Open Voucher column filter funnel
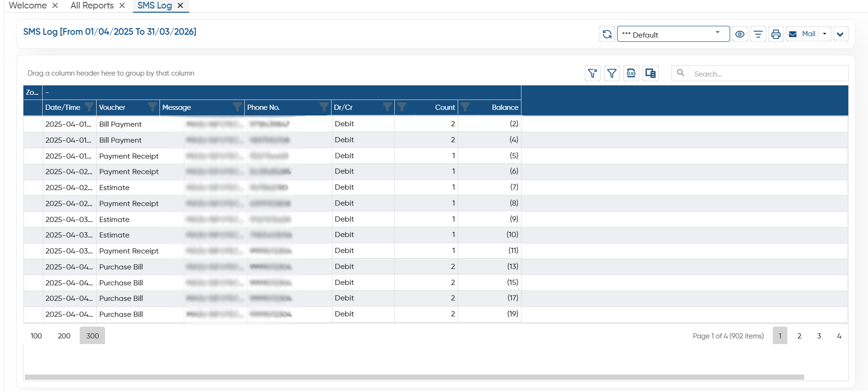This screenshot has height=391, width=868. coord(152,107)
